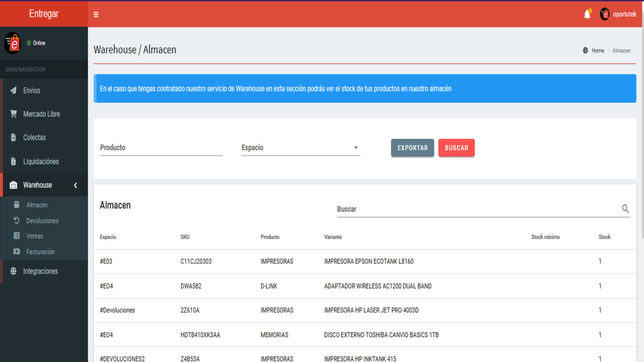Click the oportutek user avatar
This screenshot has width=644, height=362.
pyautogui.click(x=605, y=14)
